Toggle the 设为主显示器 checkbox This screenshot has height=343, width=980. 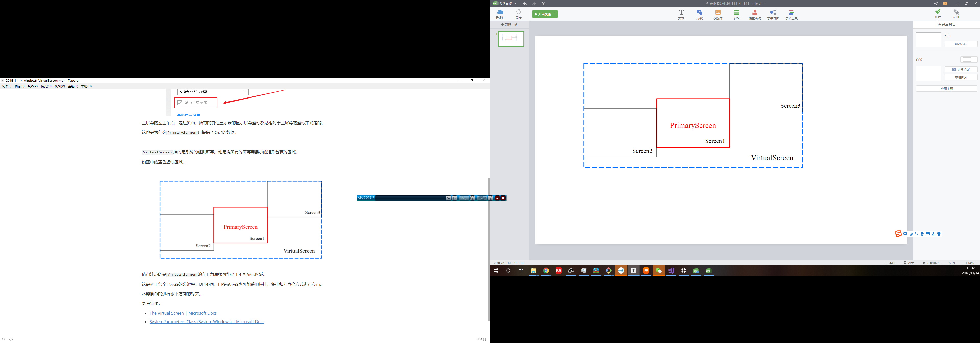click(180, 103)
